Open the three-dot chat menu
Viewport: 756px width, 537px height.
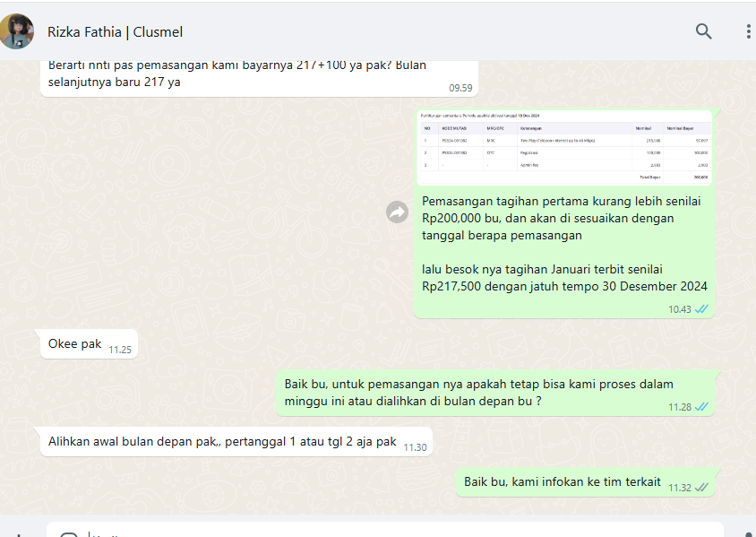tap(748, 31)
